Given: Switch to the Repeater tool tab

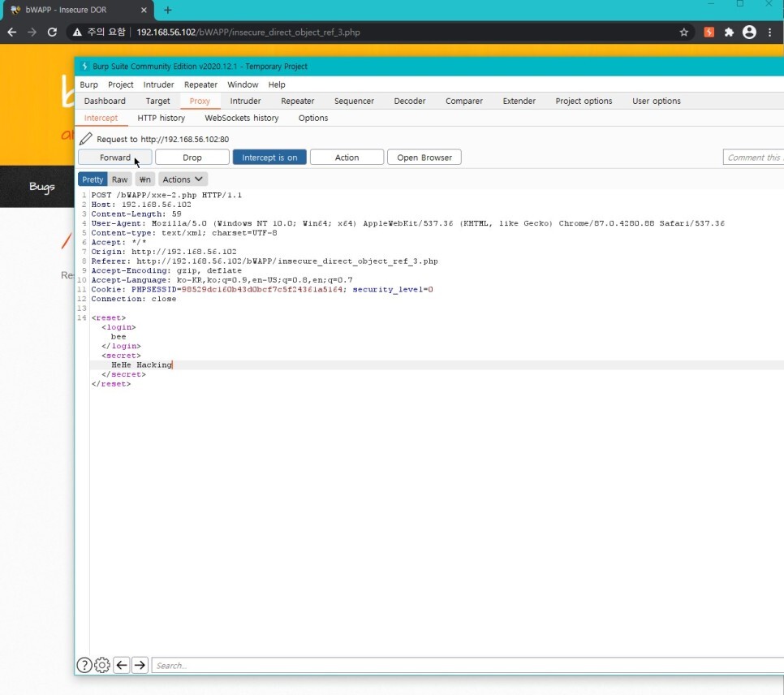Looking at the screenshot, I should pyautogui.click(x=298, y=101).
